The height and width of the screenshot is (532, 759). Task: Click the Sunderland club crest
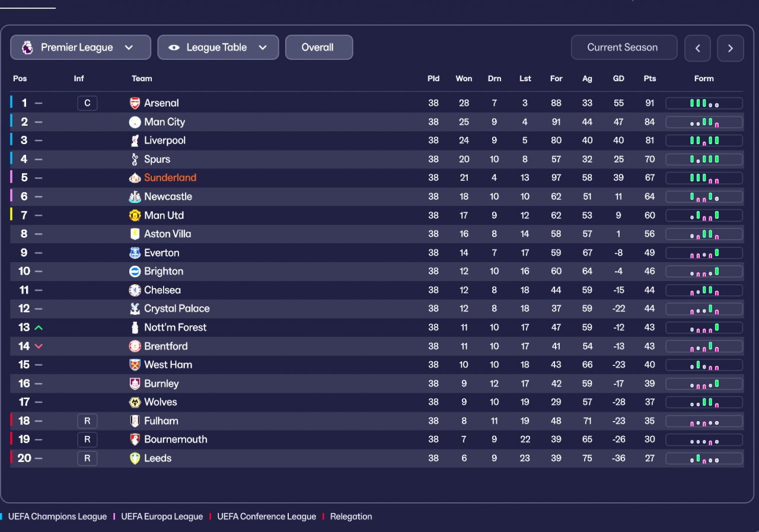pyautogui.click(x=135, y=178)
